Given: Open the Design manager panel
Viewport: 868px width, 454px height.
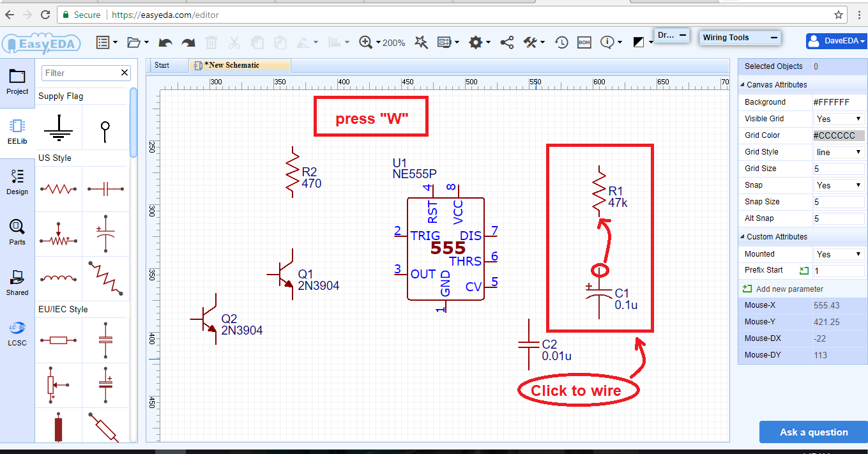Looking at the screenshot, I should point(17,182).
